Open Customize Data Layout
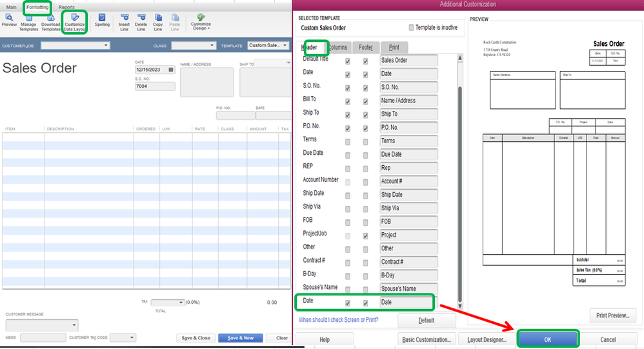 74,22
